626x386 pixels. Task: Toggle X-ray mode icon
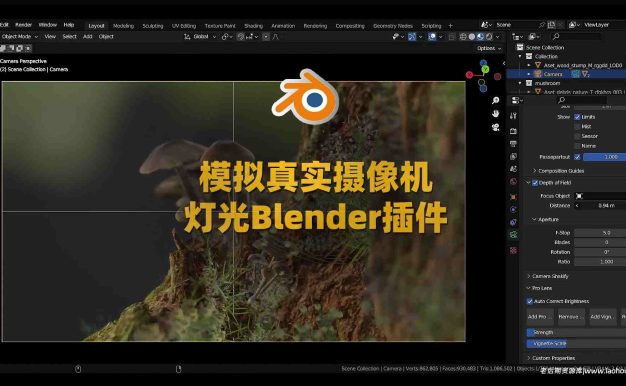click(452, 37)
